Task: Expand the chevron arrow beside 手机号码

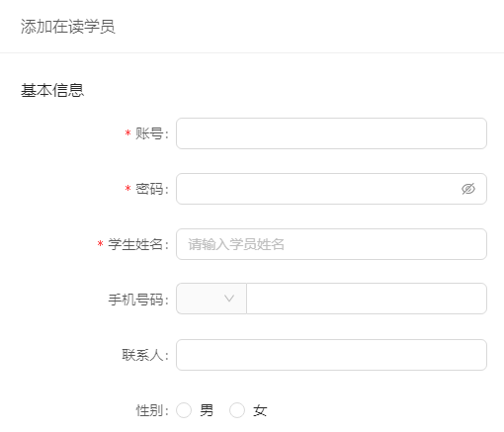Action: pos(229,299)
